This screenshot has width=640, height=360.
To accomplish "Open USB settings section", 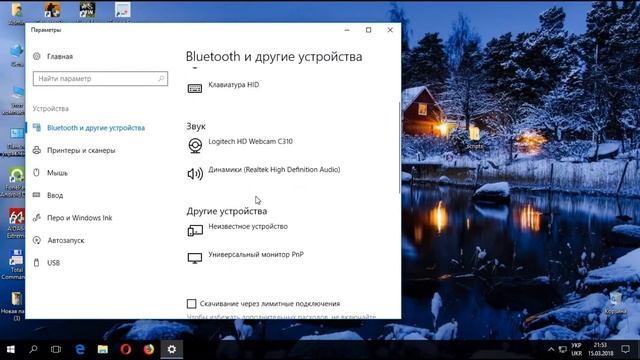I will tap(53, 262).
